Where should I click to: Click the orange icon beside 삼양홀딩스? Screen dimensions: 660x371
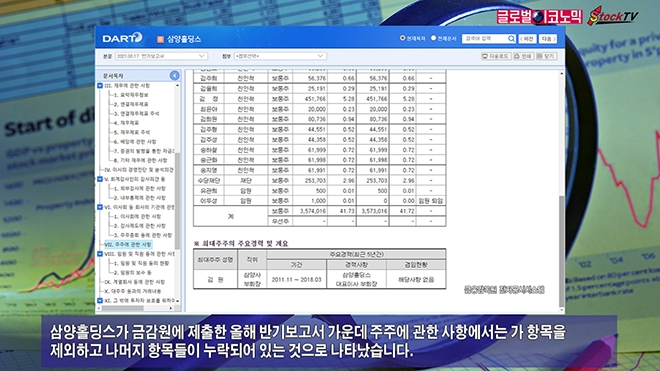click(x=160, y=39)
